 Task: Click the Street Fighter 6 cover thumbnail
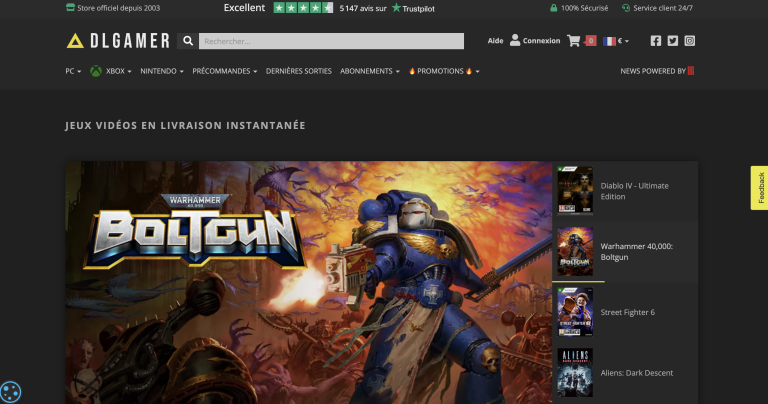575,312
